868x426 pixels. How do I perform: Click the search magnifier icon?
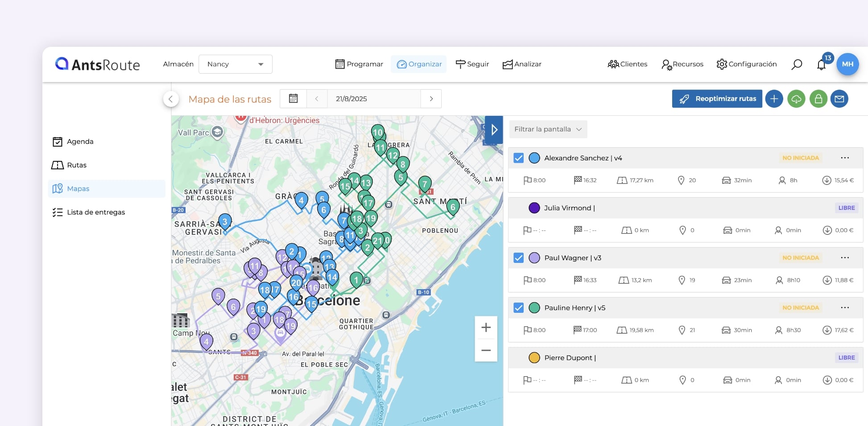(x=797, y=65)
